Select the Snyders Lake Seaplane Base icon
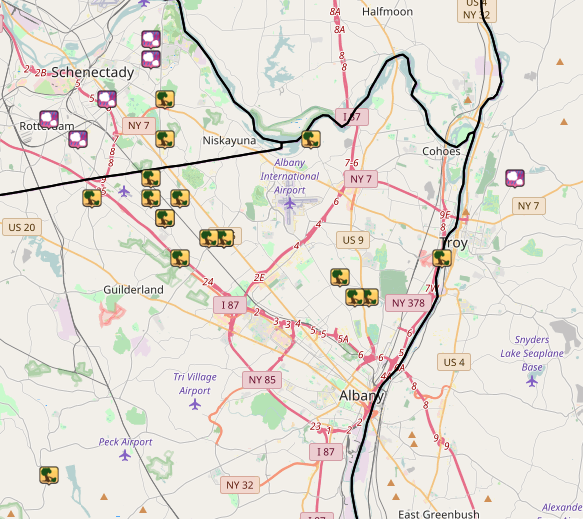The width and height of the screenshot is (583, 519). [532, 381]
